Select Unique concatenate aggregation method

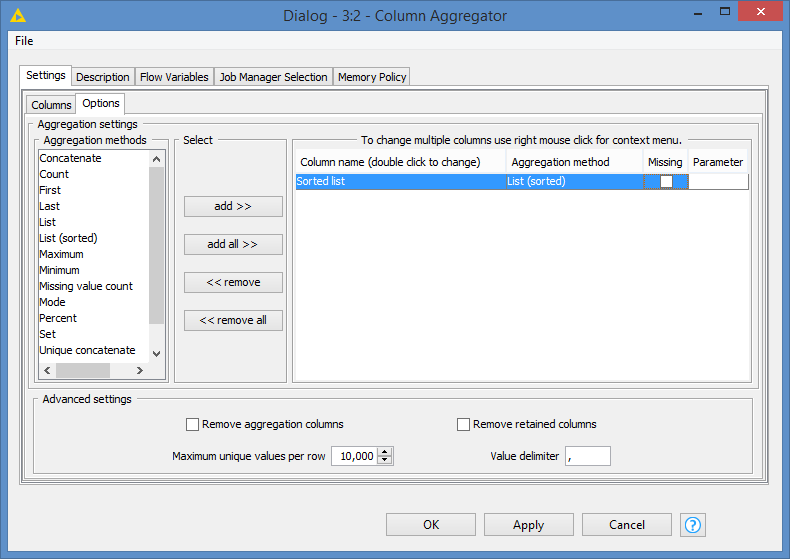pos(87,350)
